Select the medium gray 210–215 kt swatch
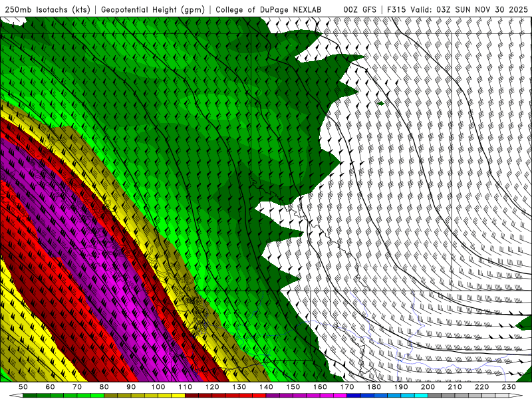The image size is (532, 399). (x=462, y=395)
